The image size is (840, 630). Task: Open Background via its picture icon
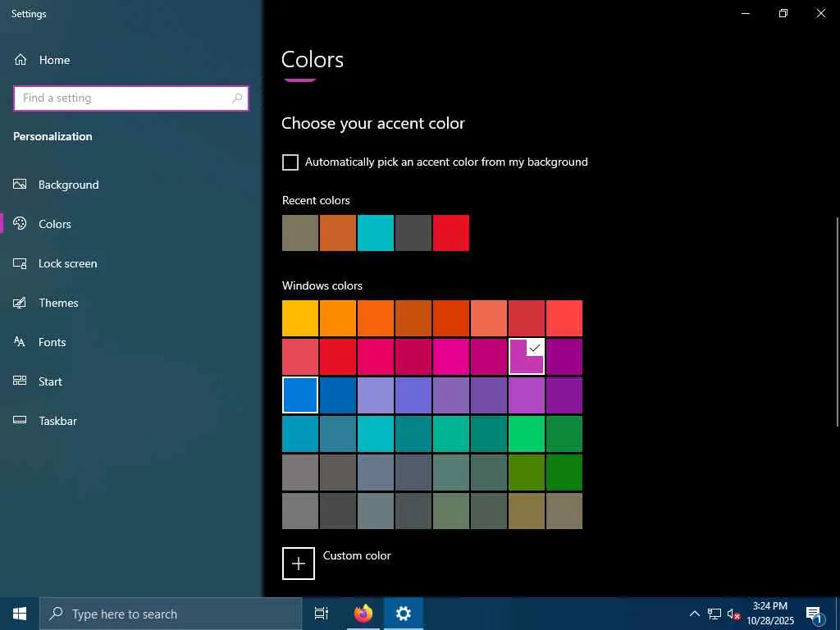click(x=20, y=185)
